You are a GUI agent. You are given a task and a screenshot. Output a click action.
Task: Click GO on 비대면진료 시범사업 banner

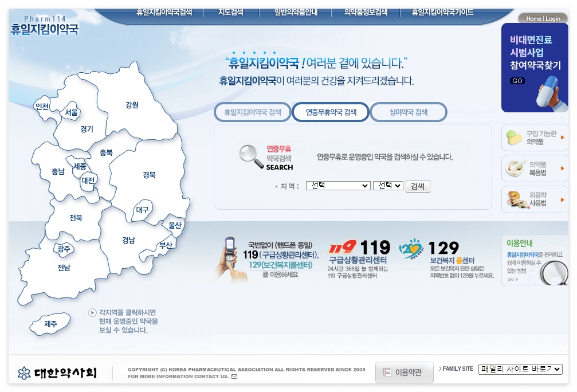[x=517, y=81]
